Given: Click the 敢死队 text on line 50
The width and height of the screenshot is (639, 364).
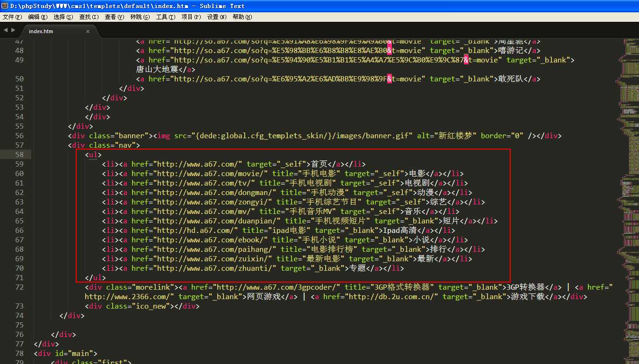Looking at the screenshot, I should point(511,79).
